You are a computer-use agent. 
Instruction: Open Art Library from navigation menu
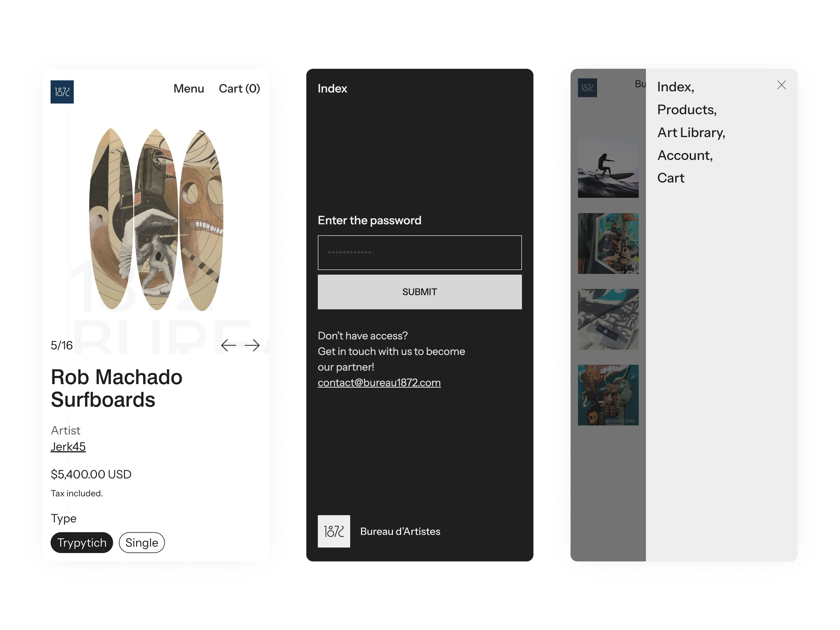coord(691,133)
